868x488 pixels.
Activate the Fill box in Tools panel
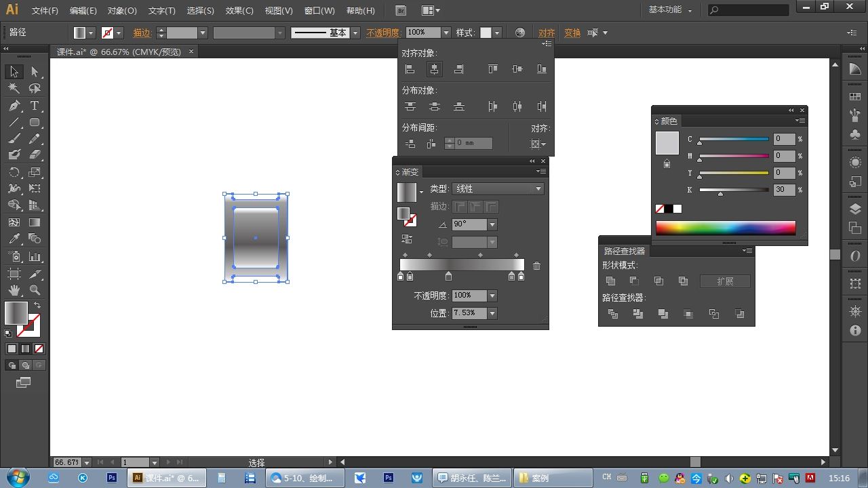point(16,313)
